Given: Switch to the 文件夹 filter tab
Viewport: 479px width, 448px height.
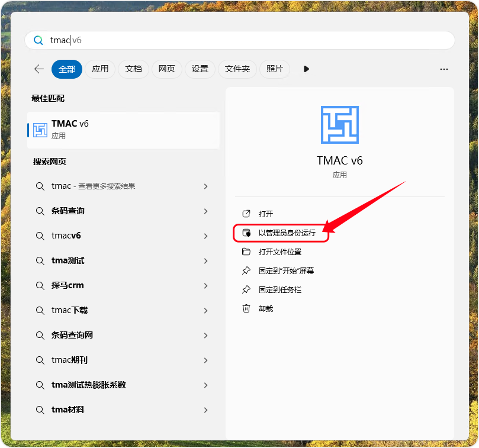Looking at the screenshot, I should [237, 69].
